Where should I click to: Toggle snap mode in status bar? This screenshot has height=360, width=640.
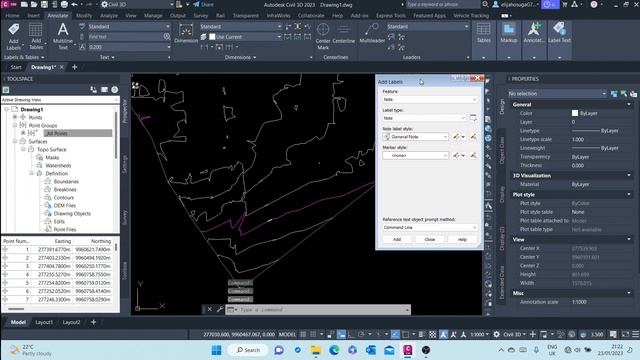click(313, 334)
